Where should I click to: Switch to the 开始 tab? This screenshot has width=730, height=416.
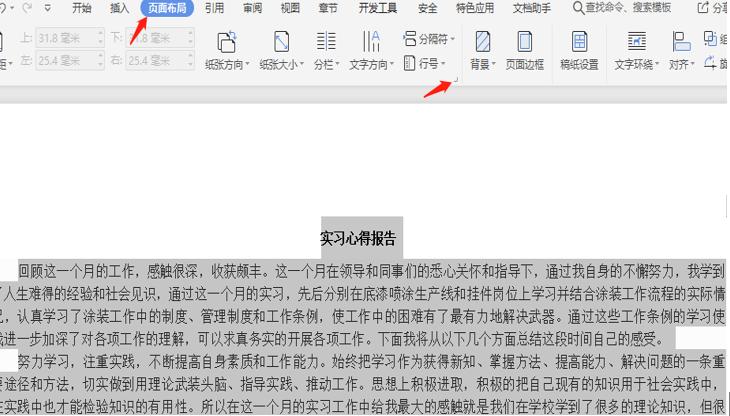click(82, 8)
